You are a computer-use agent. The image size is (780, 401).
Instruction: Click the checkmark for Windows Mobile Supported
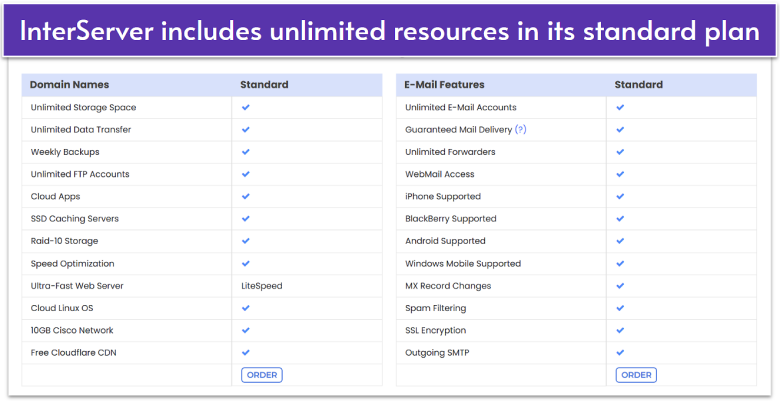click(x=620, y=263)
